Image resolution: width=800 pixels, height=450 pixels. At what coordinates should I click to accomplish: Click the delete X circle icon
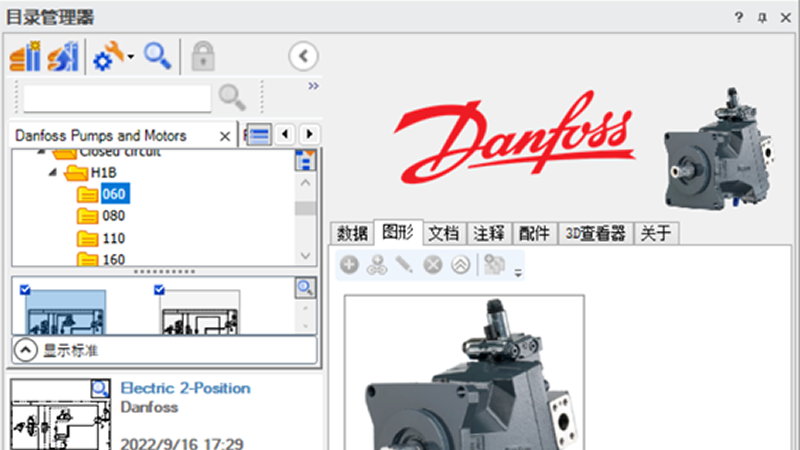[x=433, y=265]
